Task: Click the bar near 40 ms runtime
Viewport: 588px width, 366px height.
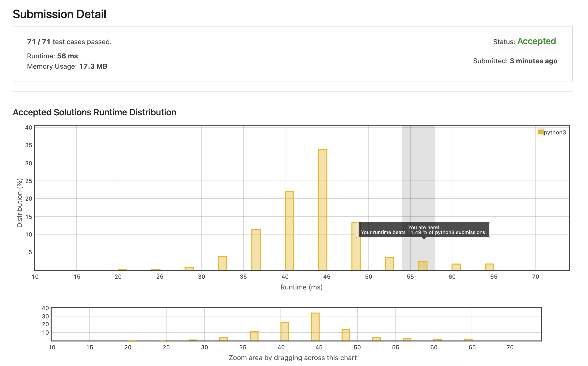Action: click(289, 231)
